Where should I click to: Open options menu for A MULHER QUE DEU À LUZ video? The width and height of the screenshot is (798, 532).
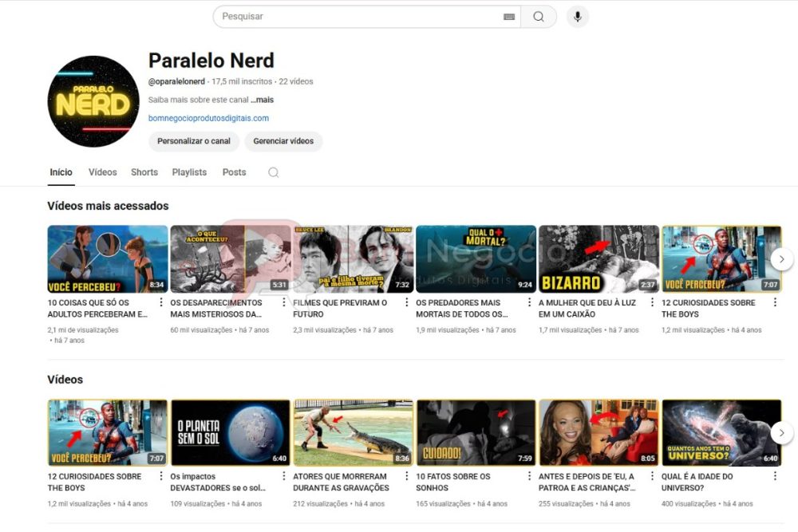[653, 302]
